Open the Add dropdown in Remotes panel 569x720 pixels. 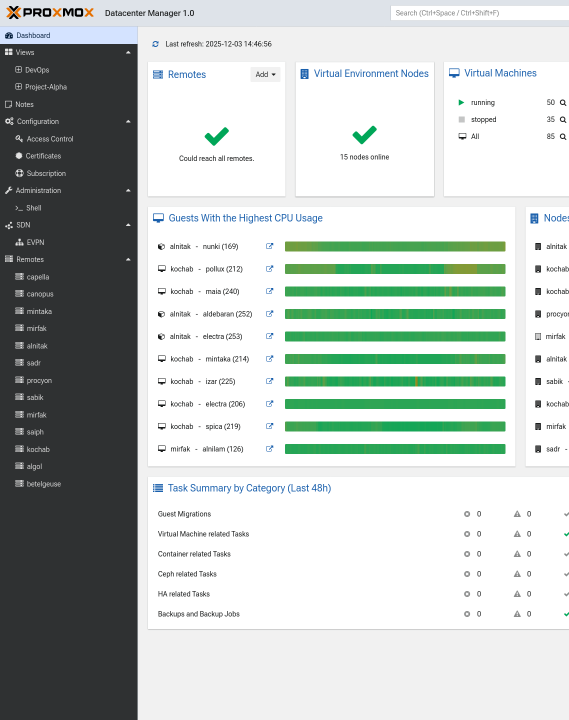coord(265,74)
